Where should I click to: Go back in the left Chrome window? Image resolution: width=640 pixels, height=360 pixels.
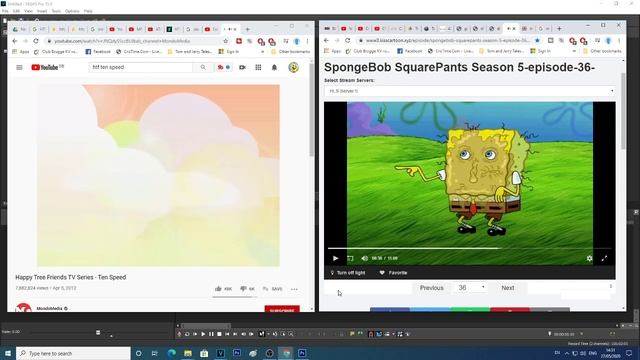coord(15,41)
